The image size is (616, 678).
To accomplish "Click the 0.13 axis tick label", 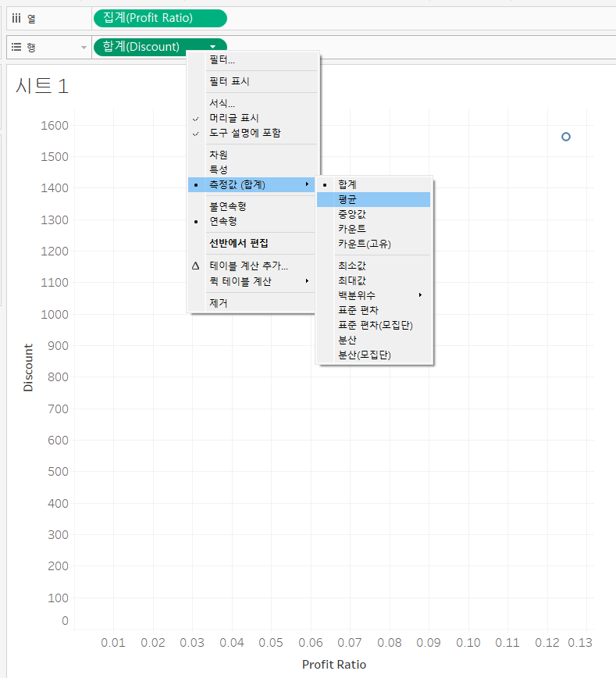I will click(x=579, y=643).
